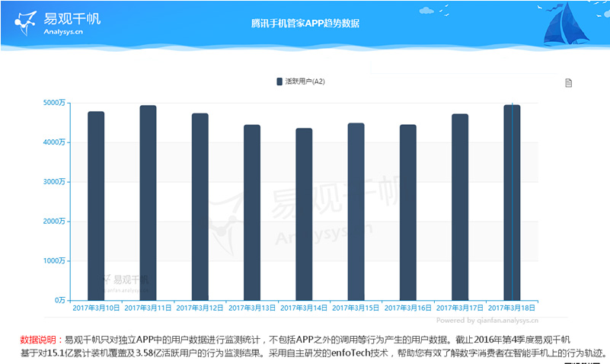
Task: Click the 2017年3月17日 axis label
Action: (x=460, y=308)
